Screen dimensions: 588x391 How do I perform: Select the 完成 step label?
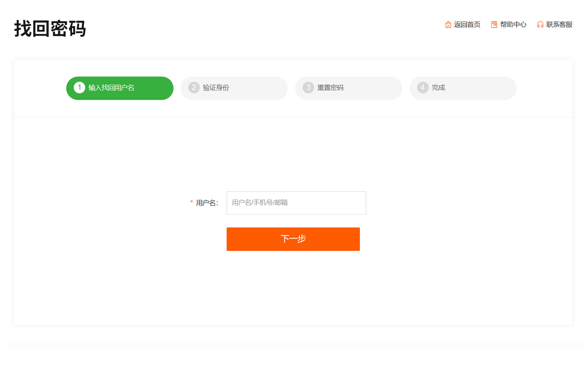tap(438, 88)
